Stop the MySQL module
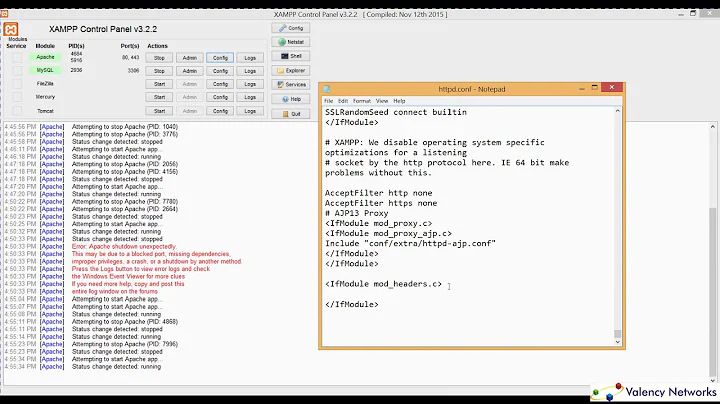Viewport: 720px width, 404px height. (159, 71)
